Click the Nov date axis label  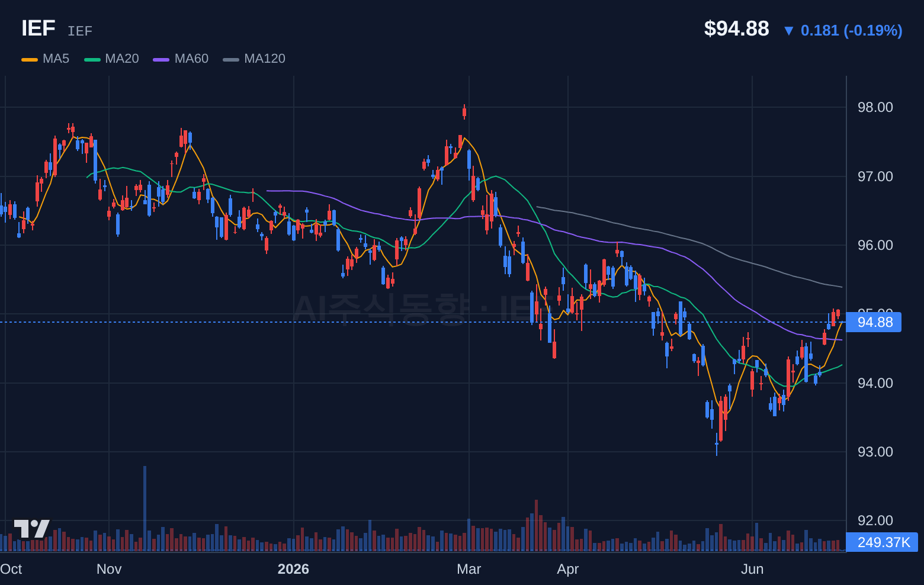[109, 569]
